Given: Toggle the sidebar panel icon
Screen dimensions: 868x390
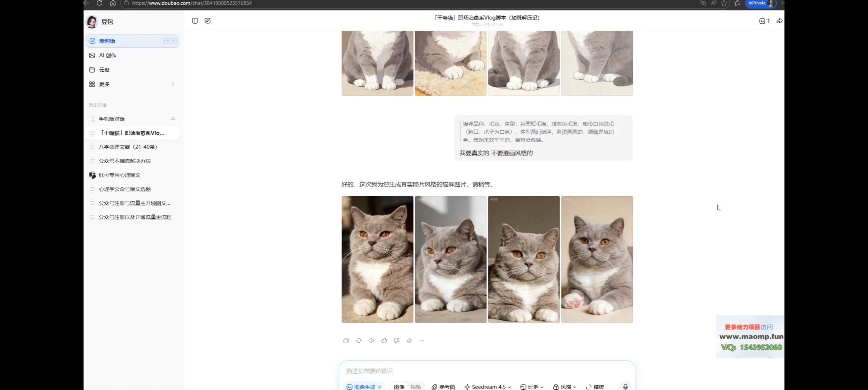Looking at the screenshot, I should (195, 21).
